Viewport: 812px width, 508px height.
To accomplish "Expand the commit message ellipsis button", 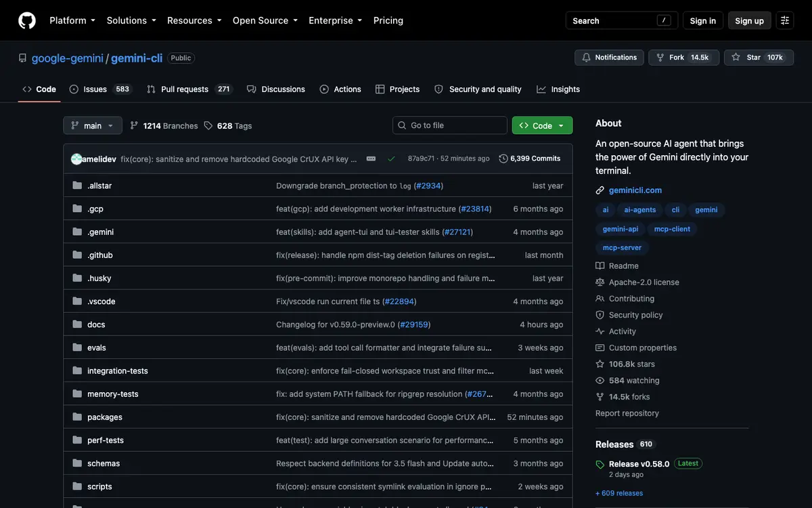I will [x=371, y=158].
